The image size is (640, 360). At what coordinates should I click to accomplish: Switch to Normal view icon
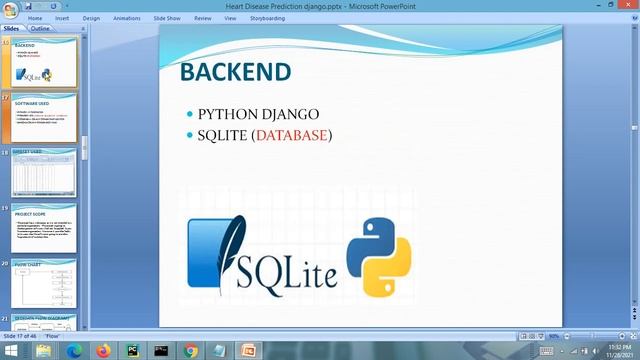(x=524, y=336)
